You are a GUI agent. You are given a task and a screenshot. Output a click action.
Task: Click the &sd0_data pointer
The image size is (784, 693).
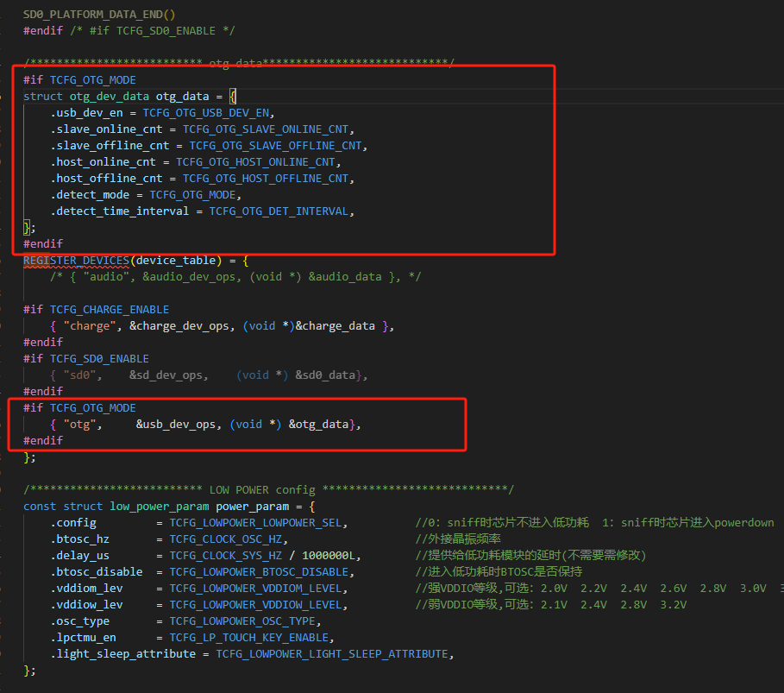pos(325,375)
